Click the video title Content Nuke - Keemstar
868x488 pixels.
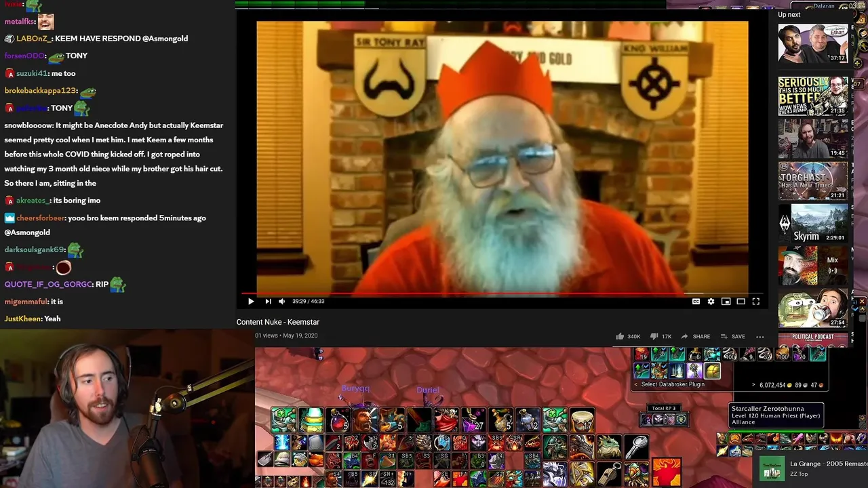(x=277, y=322)
